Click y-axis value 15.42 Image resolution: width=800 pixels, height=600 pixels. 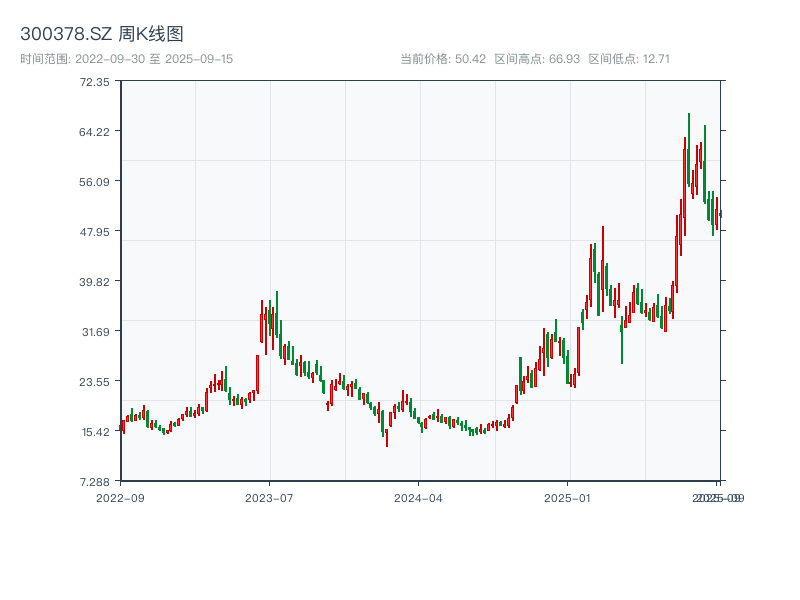96,432
